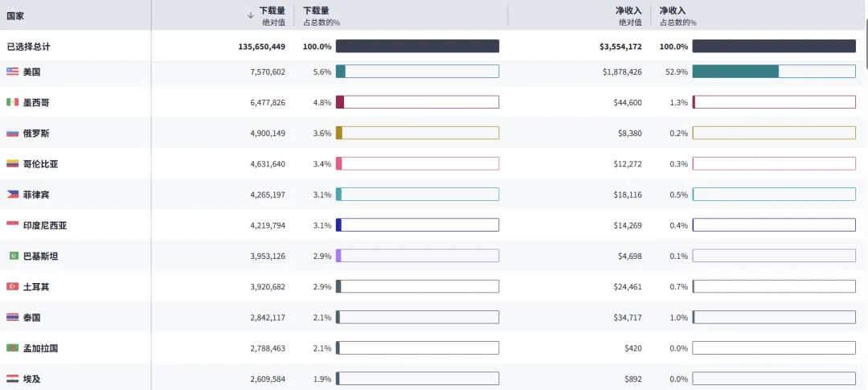The height and width of the screenshot is (390, 868).
Task: Click the Indonesia flag icon
Action: pyautogui.click(x=12, y=225)
